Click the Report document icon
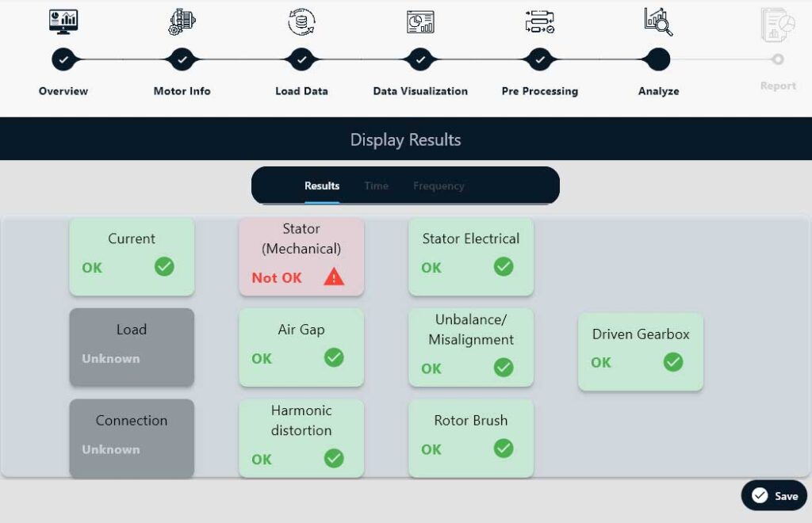812x523 pixels. pos(778,25)
